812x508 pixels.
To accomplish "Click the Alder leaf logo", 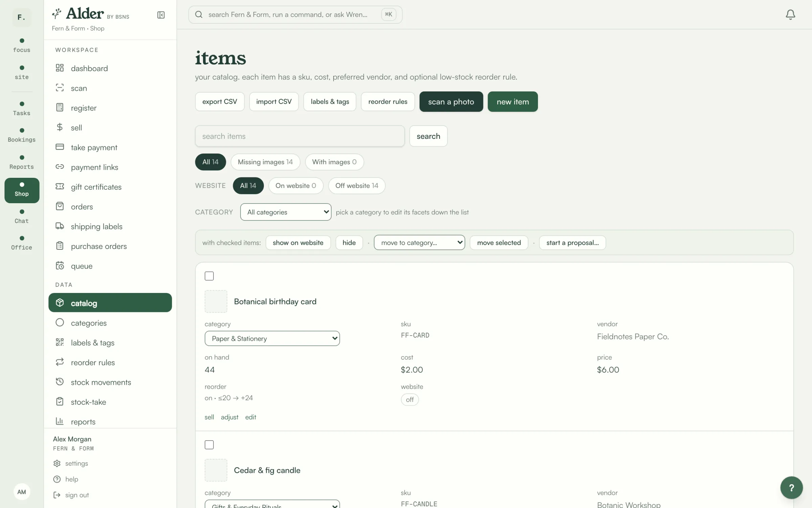I will [x=57, y=14].
